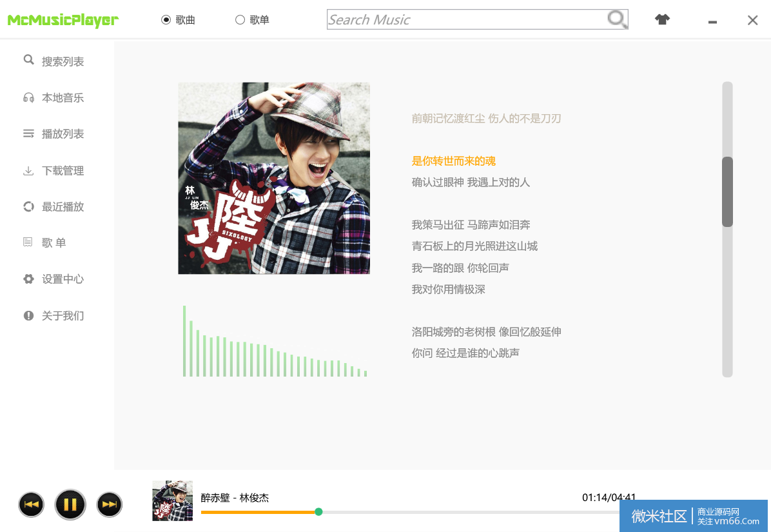The image size is (771, 532).
Task: Click the green playback progress handle
Action: 318,512
